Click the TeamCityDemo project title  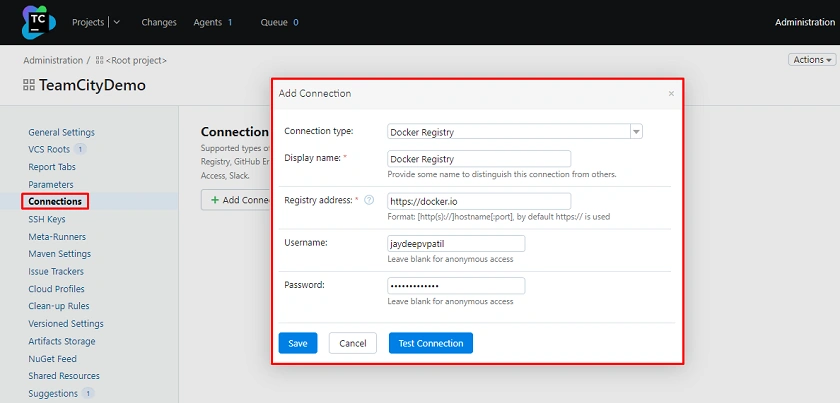pyautogui.click(x=92, y=85)
